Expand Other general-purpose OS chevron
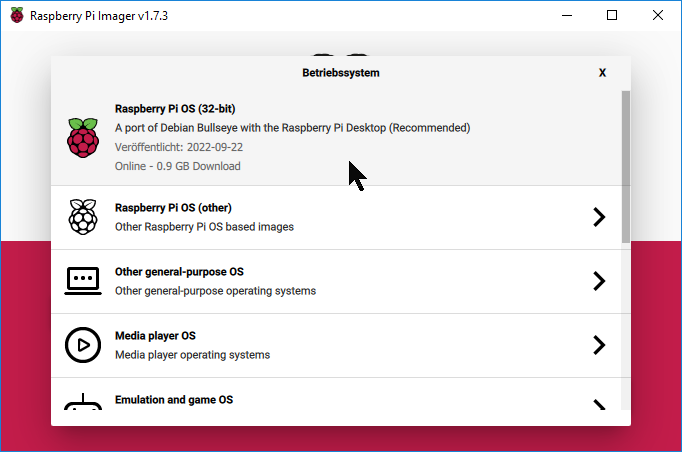 coord(599,281)
